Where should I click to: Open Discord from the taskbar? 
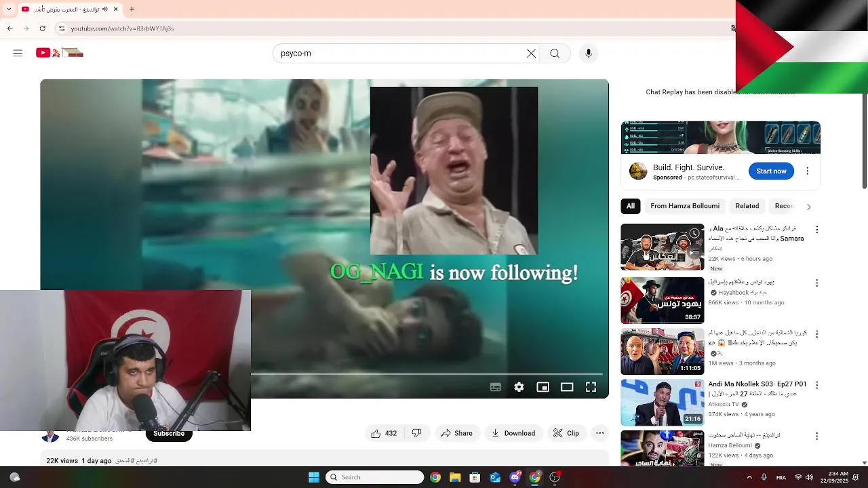pos(515,477)
